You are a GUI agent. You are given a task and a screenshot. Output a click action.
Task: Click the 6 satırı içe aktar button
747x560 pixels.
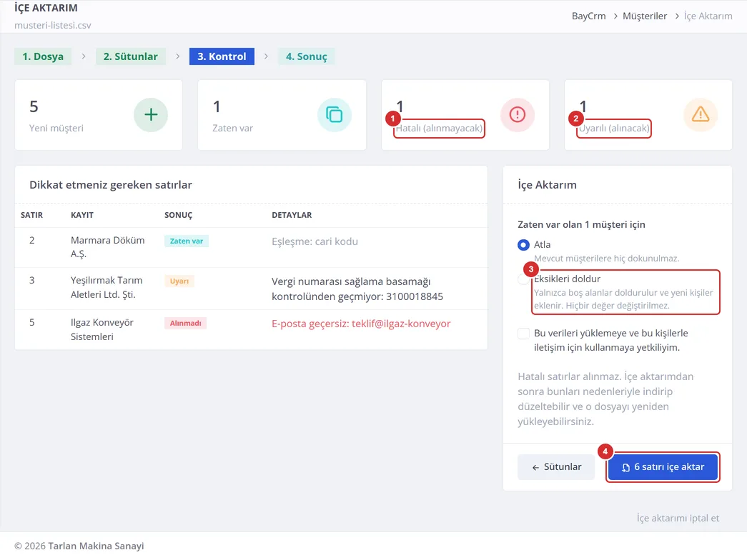pyautogui.click(x=663, y=467)
